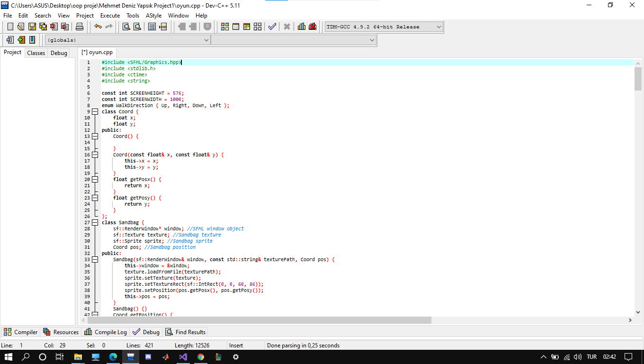This screenshot has height=364, width=644.
Task: Click the Undo arrow icon
Action: click(98, 27)
